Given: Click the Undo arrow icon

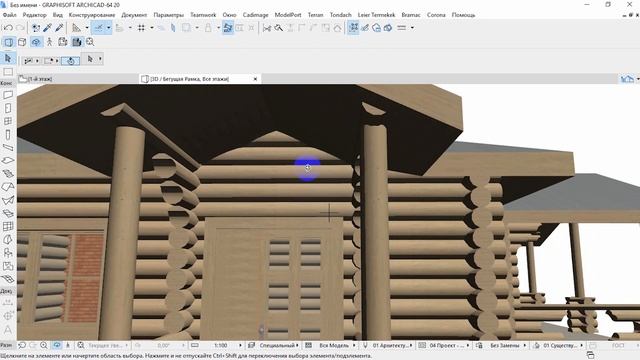Looking at the screenshot, I should pyautogui.click(x=8, y=28).
